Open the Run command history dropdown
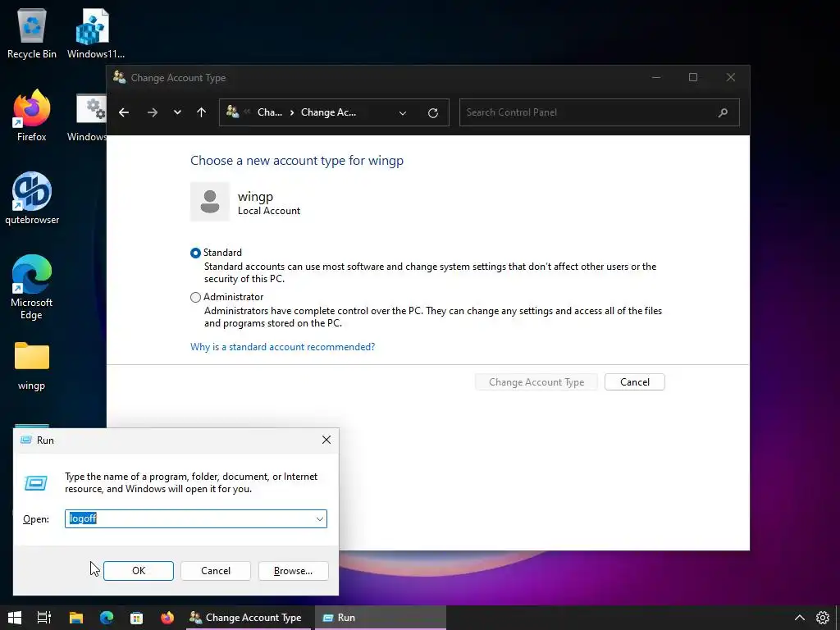Screen dimensions: 840x630 (320, 518)
